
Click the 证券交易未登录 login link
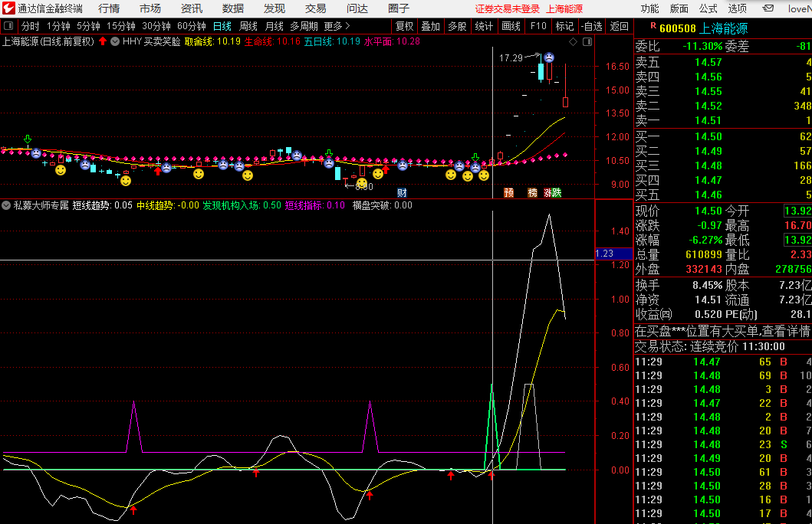pyautogui.click(x=508, y=9)
